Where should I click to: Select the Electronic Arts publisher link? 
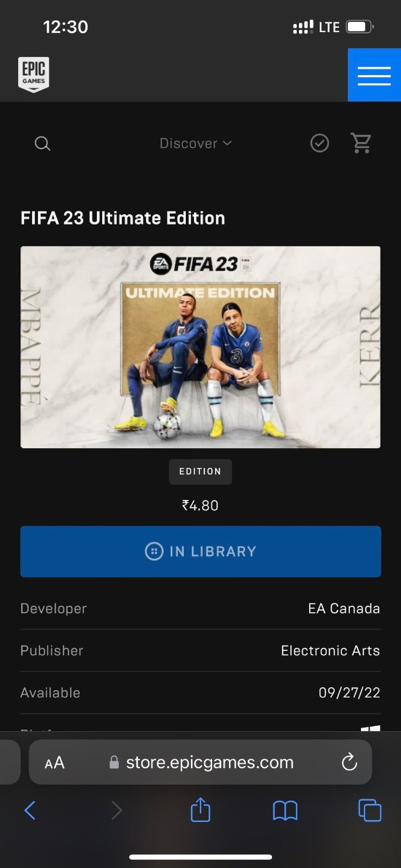331,650
